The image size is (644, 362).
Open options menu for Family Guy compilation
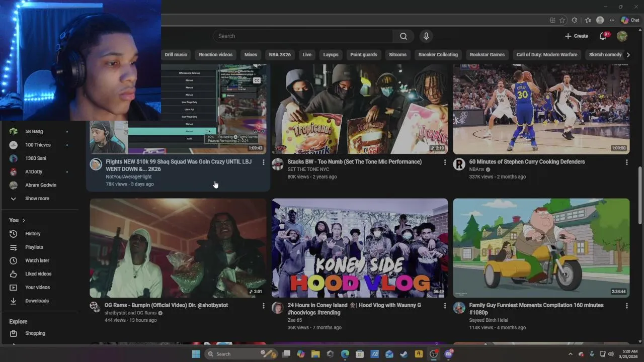626,306
